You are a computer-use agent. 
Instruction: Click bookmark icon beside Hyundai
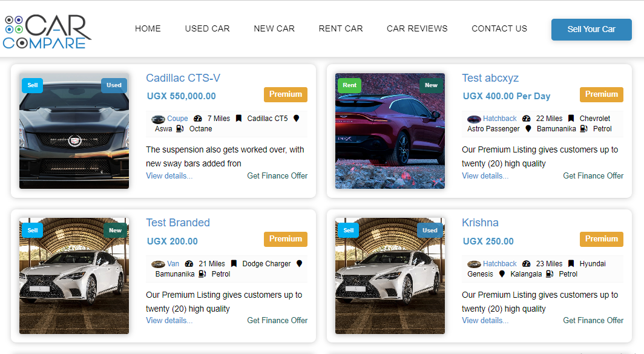(x=571, y=264)
